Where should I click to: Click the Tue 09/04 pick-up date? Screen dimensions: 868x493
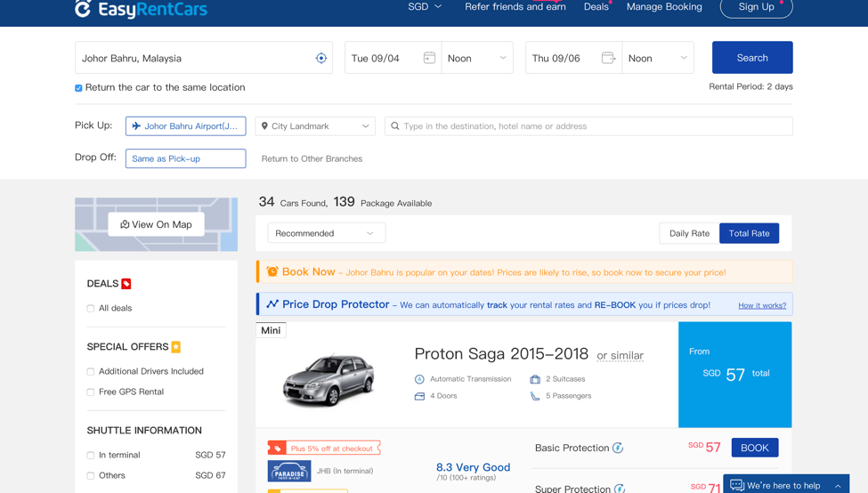pos(375,58)
